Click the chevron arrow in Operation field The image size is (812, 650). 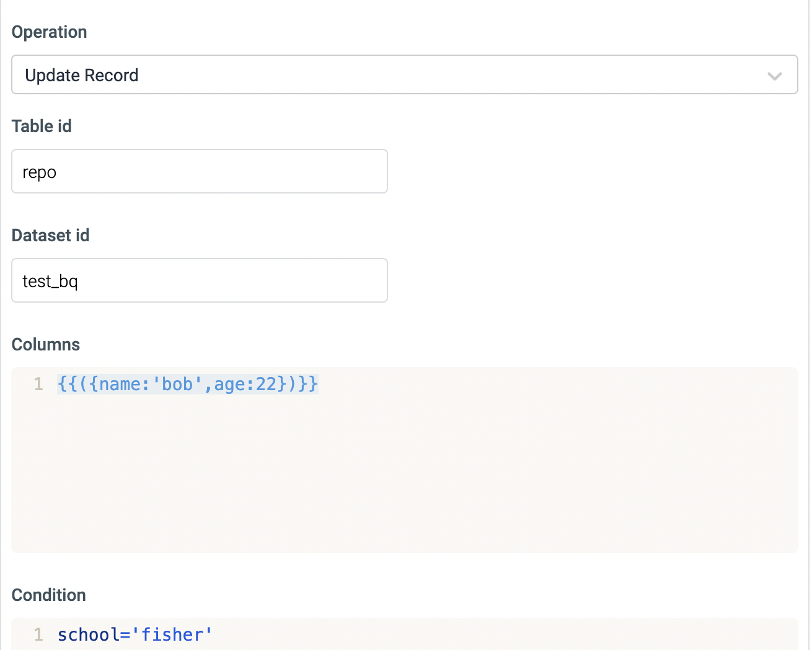774,76
